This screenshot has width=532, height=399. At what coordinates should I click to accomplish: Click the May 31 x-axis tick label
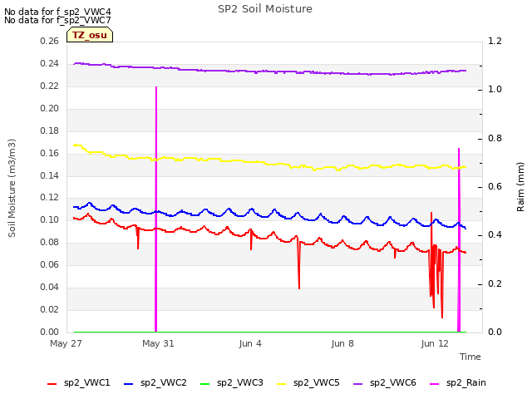(x=158, y=343)
